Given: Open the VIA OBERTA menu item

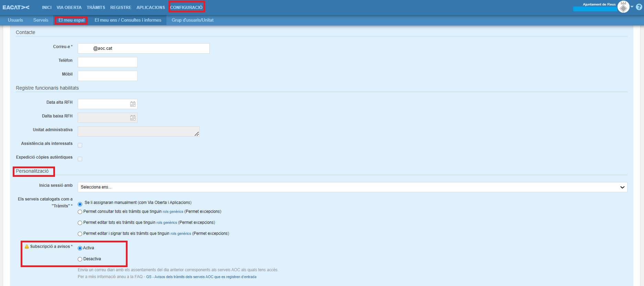Looking at the screenshot, I should click(x=69, y=7).
